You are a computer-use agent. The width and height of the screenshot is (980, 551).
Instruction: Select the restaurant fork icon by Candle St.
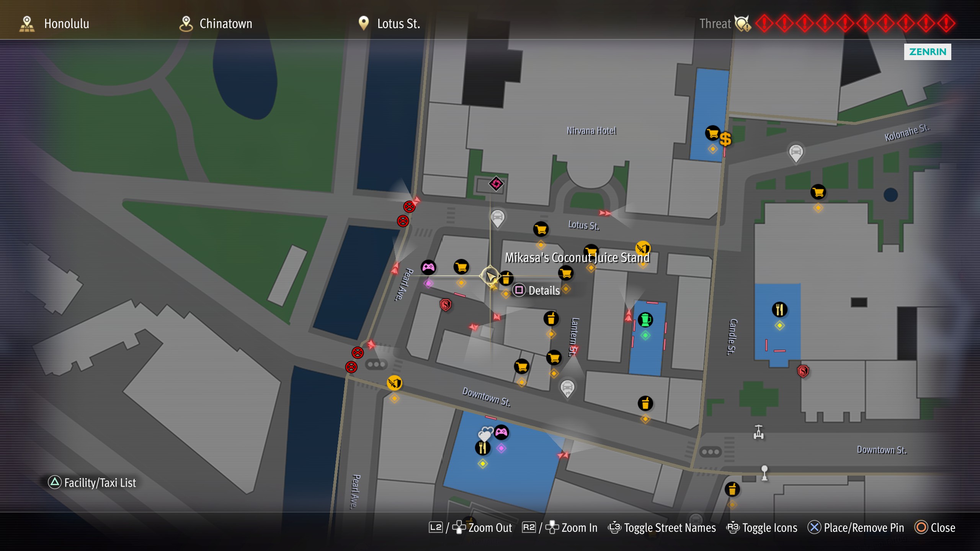pos(780,309)
